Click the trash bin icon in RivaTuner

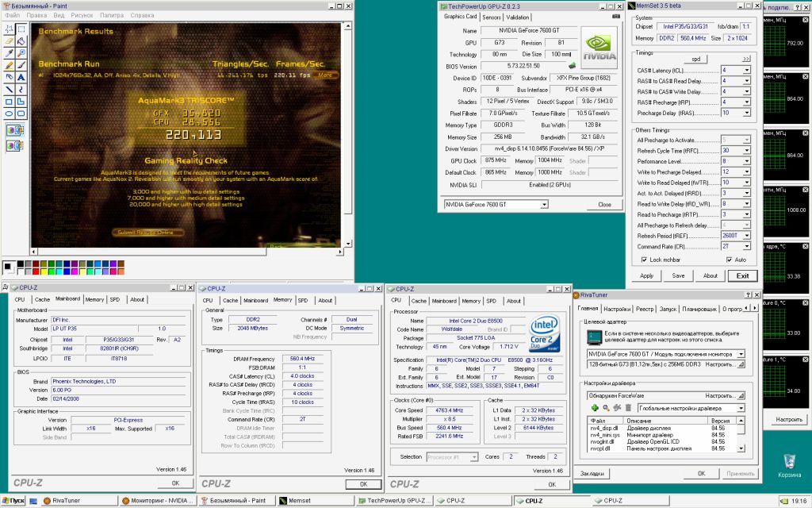[628, 408]
